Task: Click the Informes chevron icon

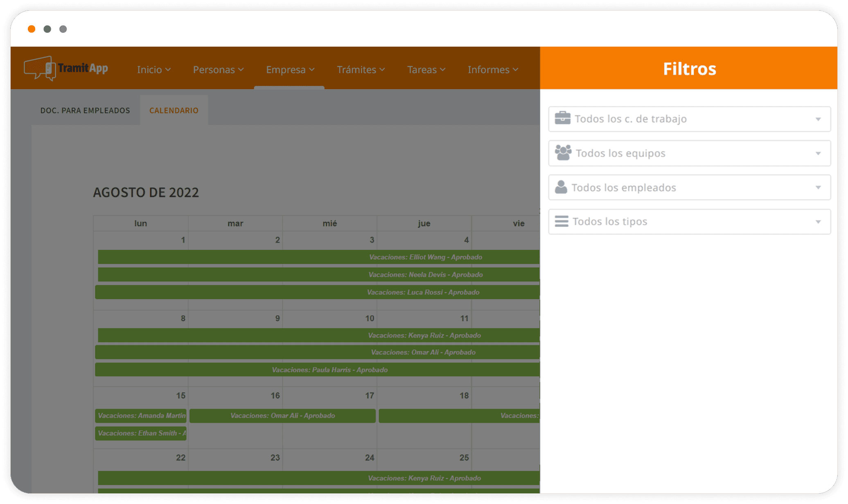Action: 515,70
